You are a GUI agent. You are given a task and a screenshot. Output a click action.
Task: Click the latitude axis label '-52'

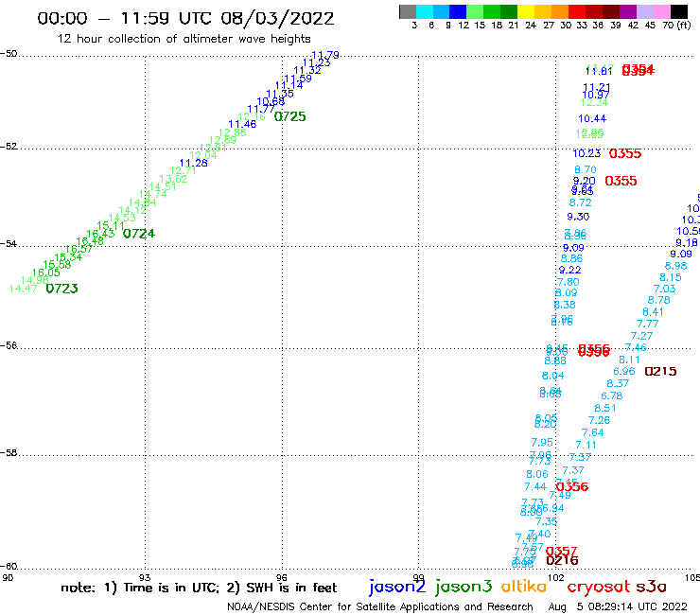click(x=9, y=146)
